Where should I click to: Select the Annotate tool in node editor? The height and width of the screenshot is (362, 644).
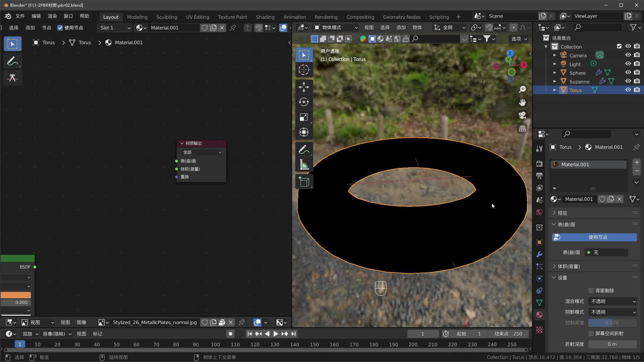13,61
